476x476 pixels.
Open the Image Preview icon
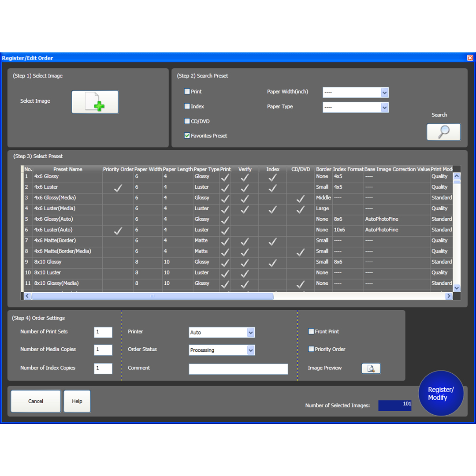371,368
